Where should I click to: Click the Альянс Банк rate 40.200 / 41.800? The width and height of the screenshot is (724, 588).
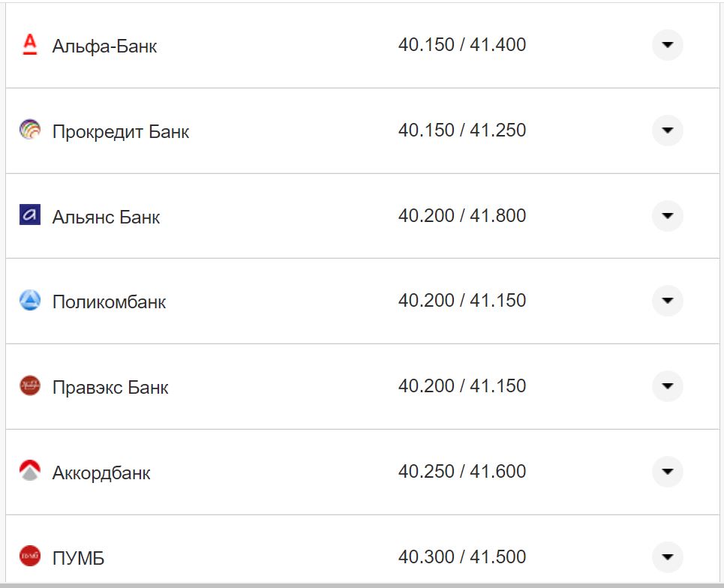coord(462,216)
